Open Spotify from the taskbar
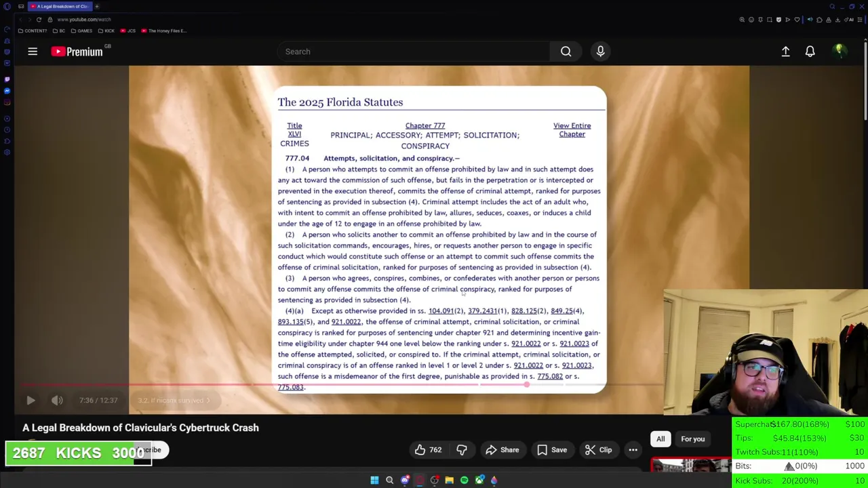This screenshot has height=488, width=868. coord(464,480)
